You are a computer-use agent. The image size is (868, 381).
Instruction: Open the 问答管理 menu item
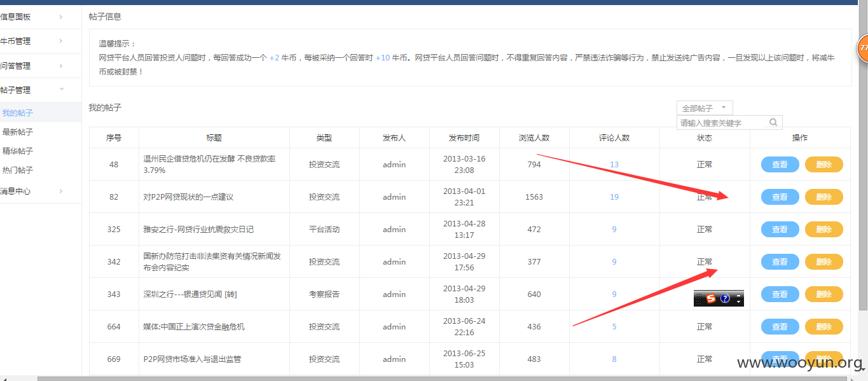[x=15, y=66]
